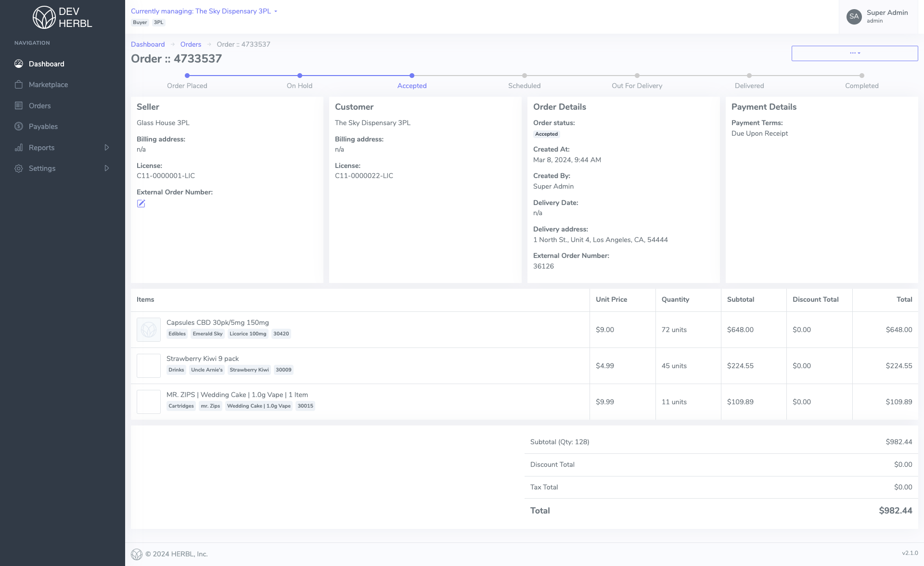This screenshot has height=566, width=924.
Task: Click the Scheduled progress marker
Action: (525, 76)
